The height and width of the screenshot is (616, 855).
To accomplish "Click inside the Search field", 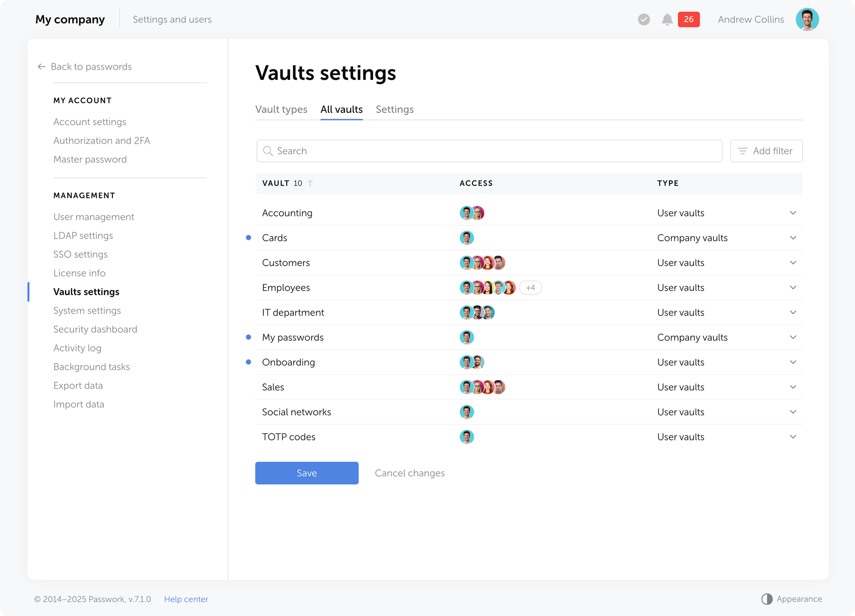I will point(427,151).
